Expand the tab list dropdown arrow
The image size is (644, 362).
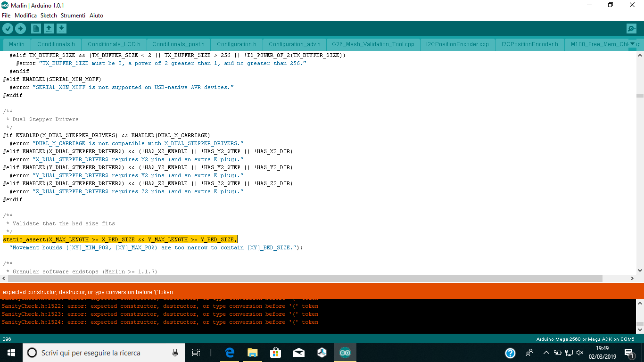(x=632, y=44)
